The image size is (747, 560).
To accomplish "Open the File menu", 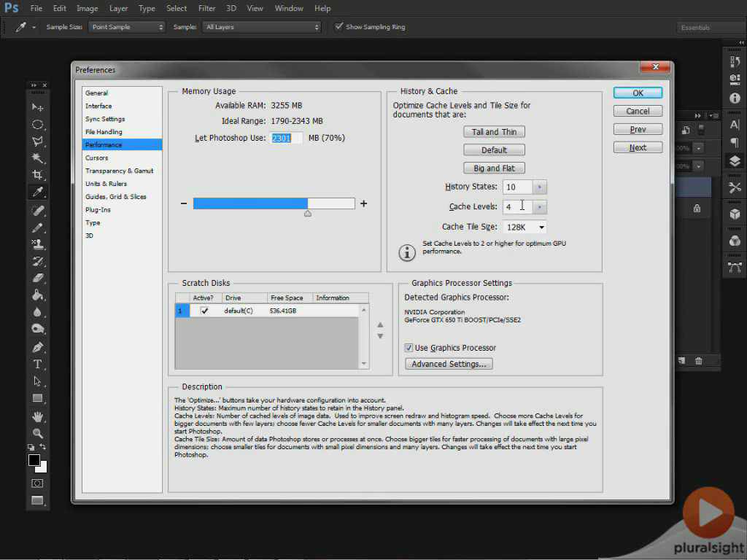I will pos(36,8).
